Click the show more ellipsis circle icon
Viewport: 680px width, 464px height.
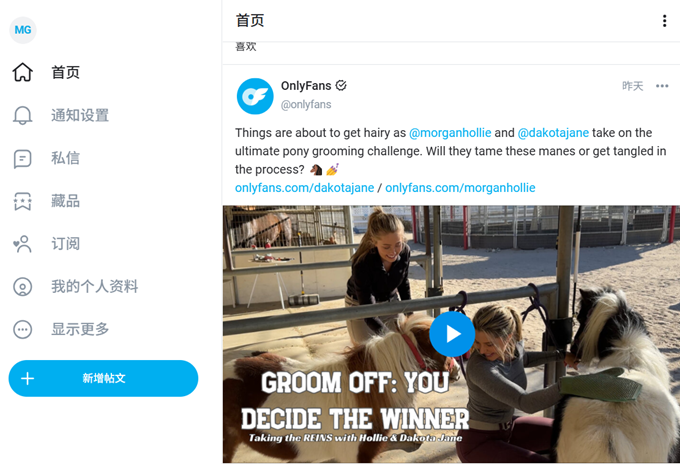23,330
